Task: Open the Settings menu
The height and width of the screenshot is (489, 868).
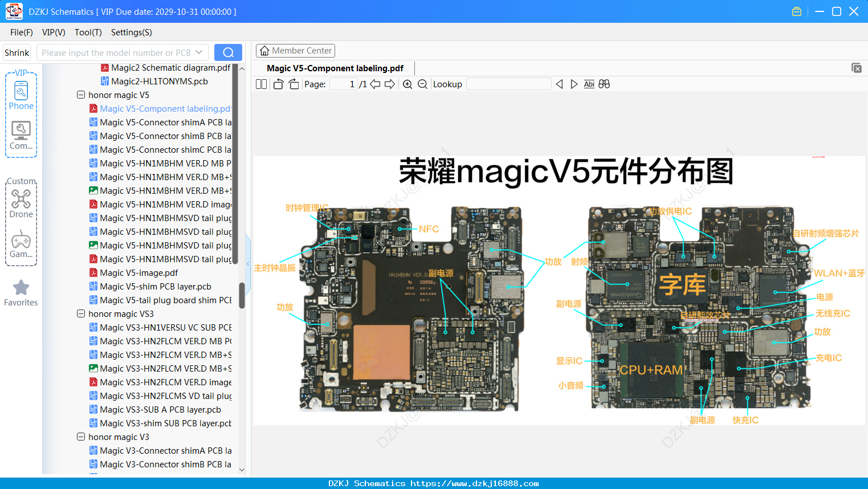Action: click(132, 32)
